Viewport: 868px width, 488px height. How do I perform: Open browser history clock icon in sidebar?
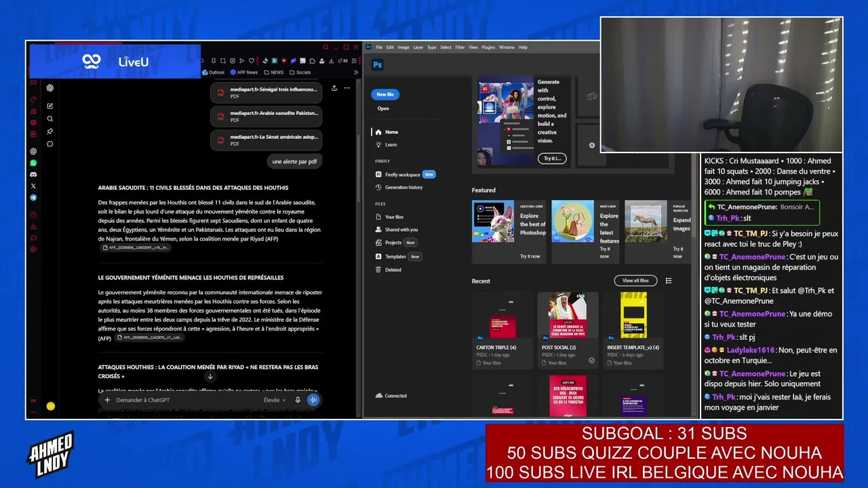click(33, 214)
